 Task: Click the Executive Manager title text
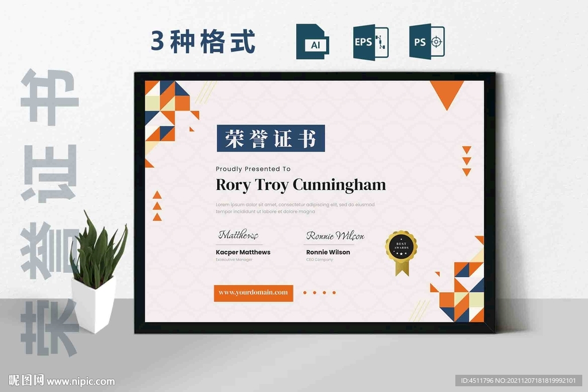[x=234, y=260]
